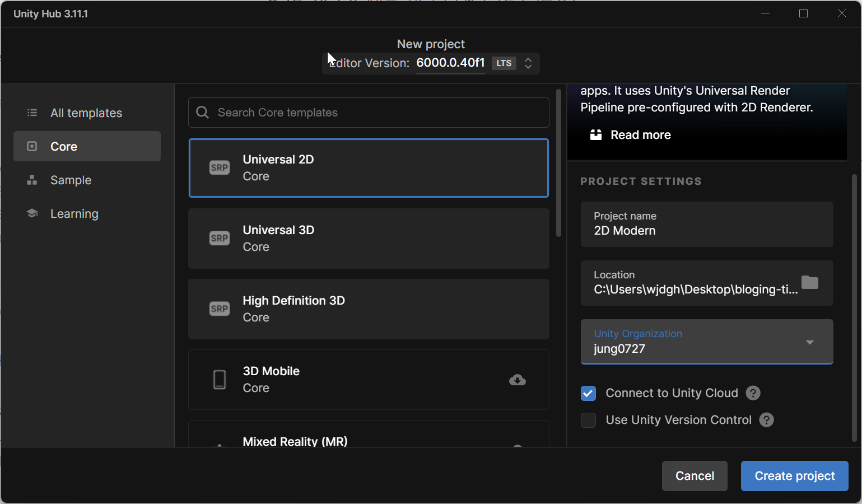Viewport: 862px width, 504px height.
Task: Click the template list scrollbar
Action: [x=558, y=162]
